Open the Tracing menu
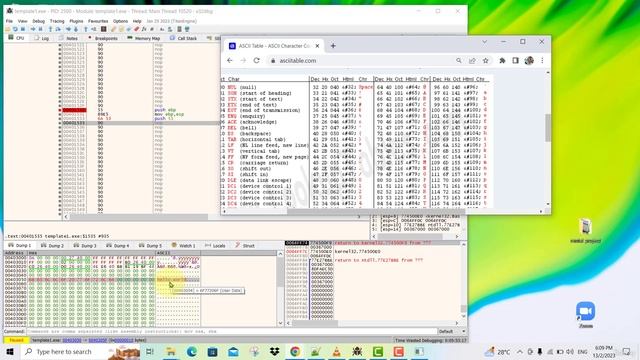 [x=57, y=21]
